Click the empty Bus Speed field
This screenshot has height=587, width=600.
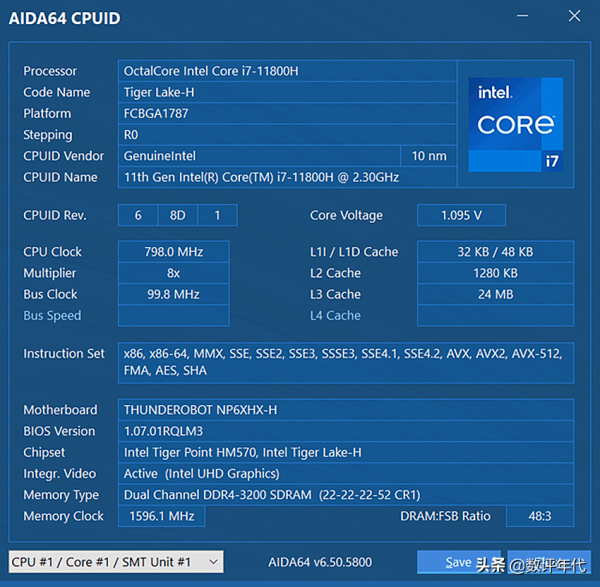[174, 315]
